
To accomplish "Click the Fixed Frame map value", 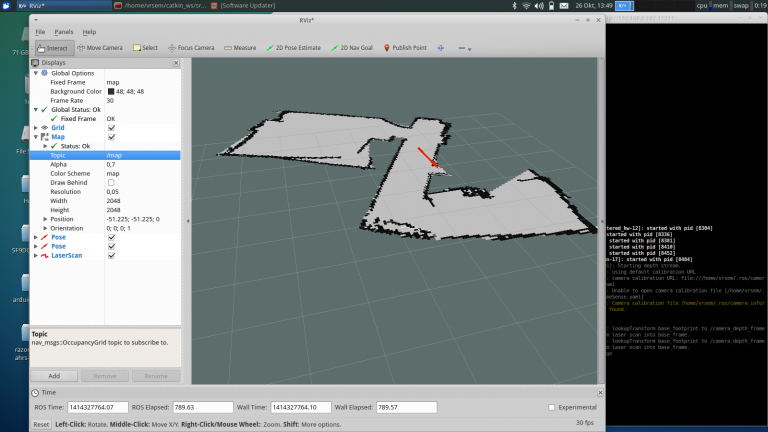I will (x=113, y=82).
